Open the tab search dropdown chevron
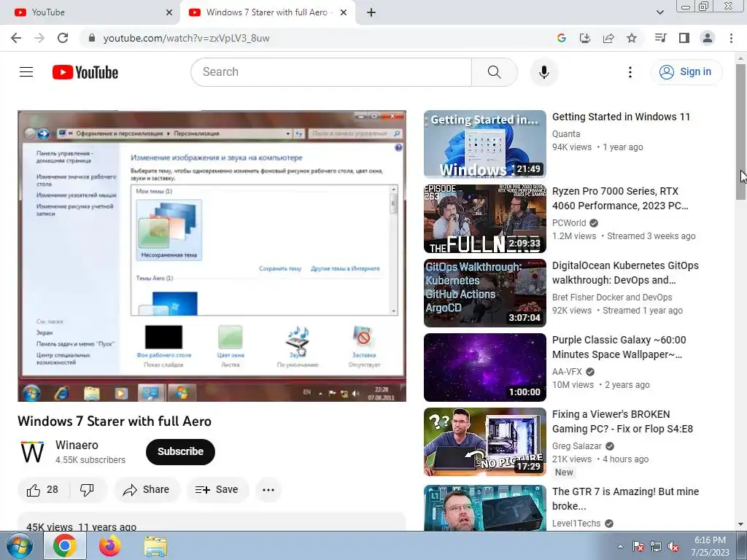747x560 pixels. pos(659,12)
